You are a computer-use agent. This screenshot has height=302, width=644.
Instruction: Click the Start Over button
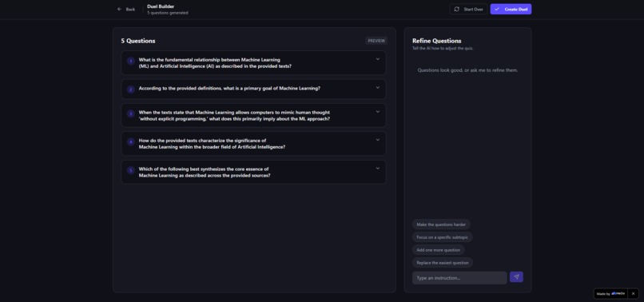coord(468,9)
